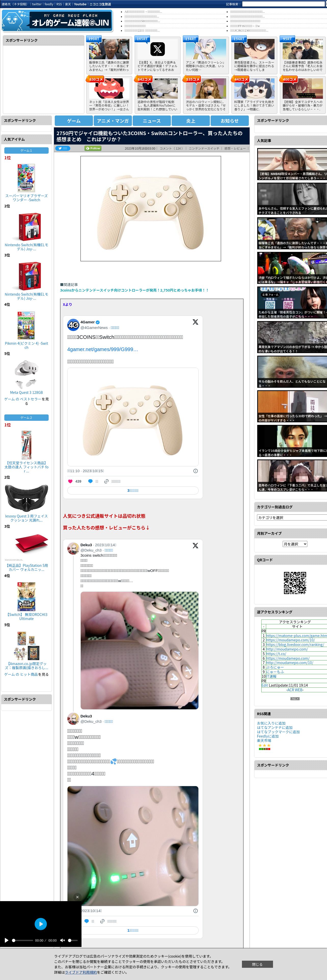This screenshot has width=327, height=980.
Task: Select the ゲーム1 popular items tab
Action: [x=26, y=151]
